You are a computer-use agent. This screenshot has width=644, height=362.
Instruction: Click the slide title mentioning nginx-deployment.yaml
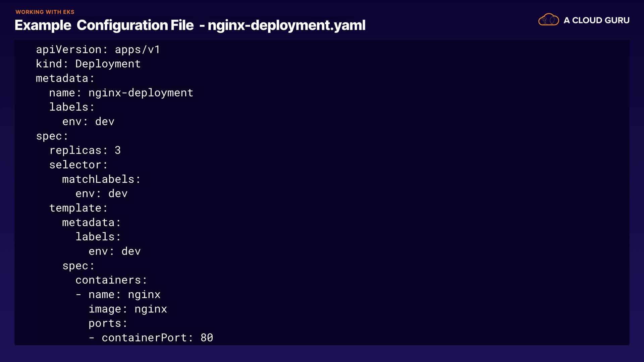coord(190,25)
